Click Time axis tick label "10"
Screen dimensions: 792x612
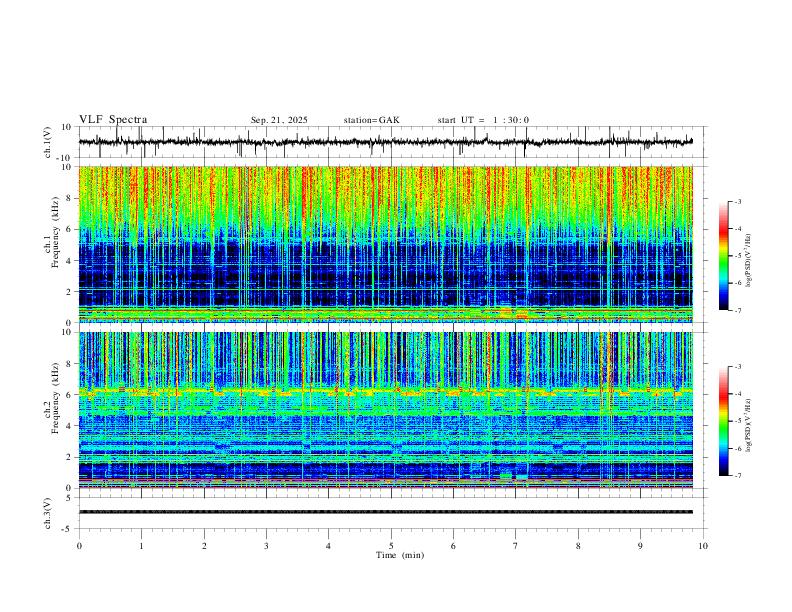point(703,546)
